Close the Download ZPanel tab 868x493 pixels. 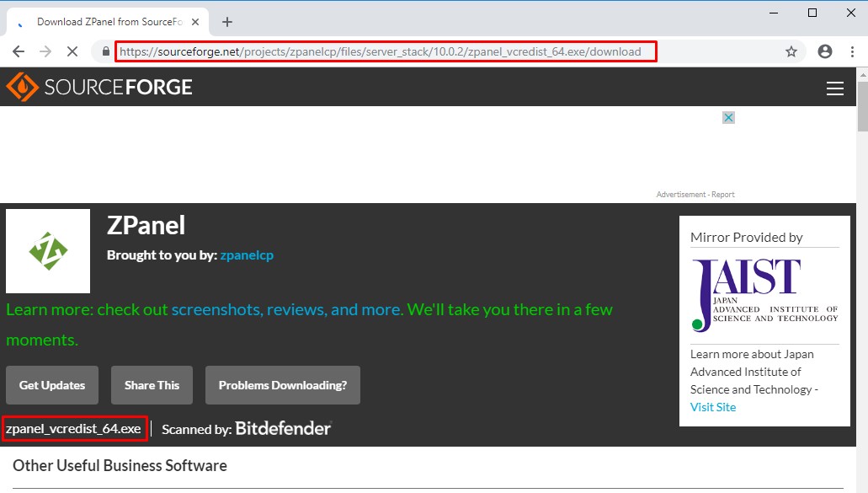194,22
